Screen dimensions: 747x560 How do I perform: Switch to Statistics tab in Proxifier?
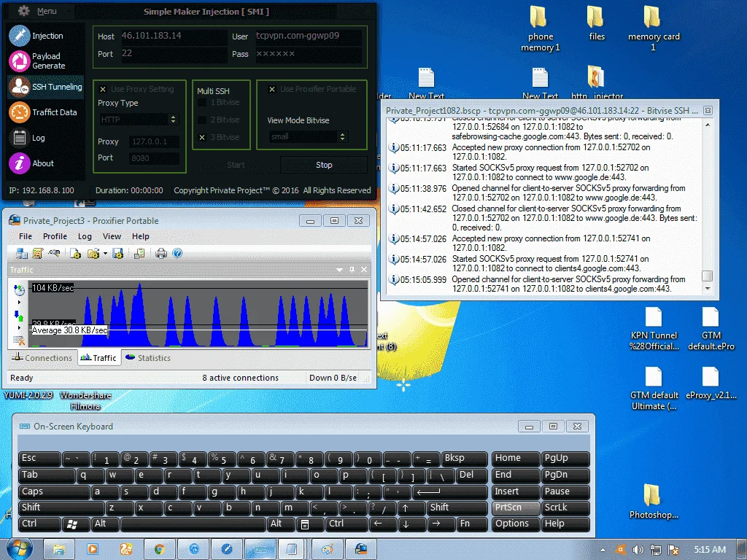tap(147, 357)
